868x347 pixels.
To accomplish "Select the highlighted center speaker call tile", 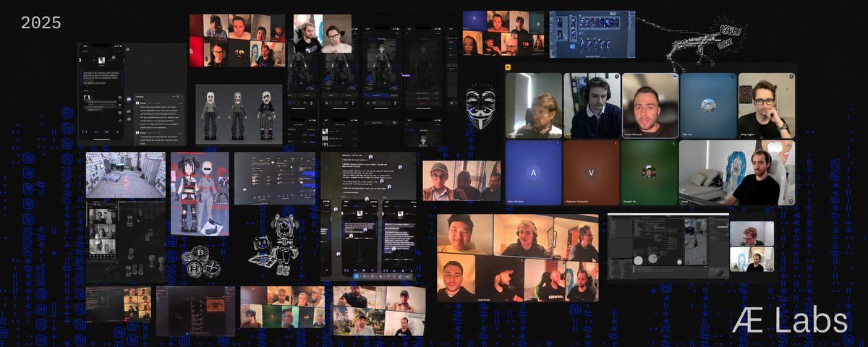I will (x=650, y=106).
